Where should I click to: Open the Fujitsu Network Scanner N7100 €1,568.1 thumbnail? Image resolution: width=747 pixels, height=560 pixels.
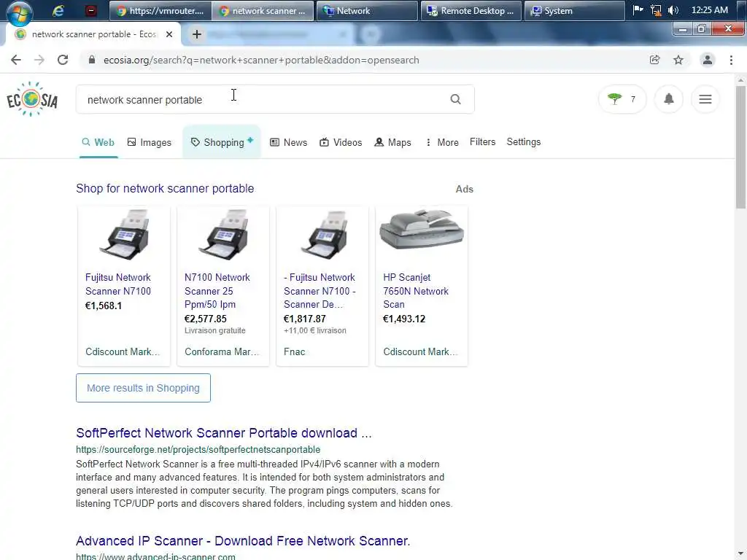tap(124, 235)
